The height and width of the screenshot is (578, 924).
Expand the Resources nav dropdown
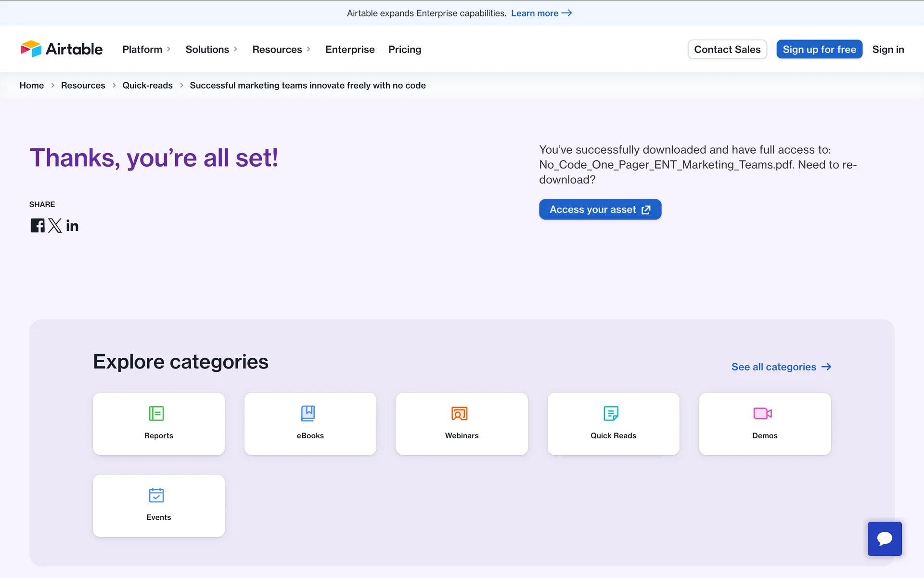281,49
